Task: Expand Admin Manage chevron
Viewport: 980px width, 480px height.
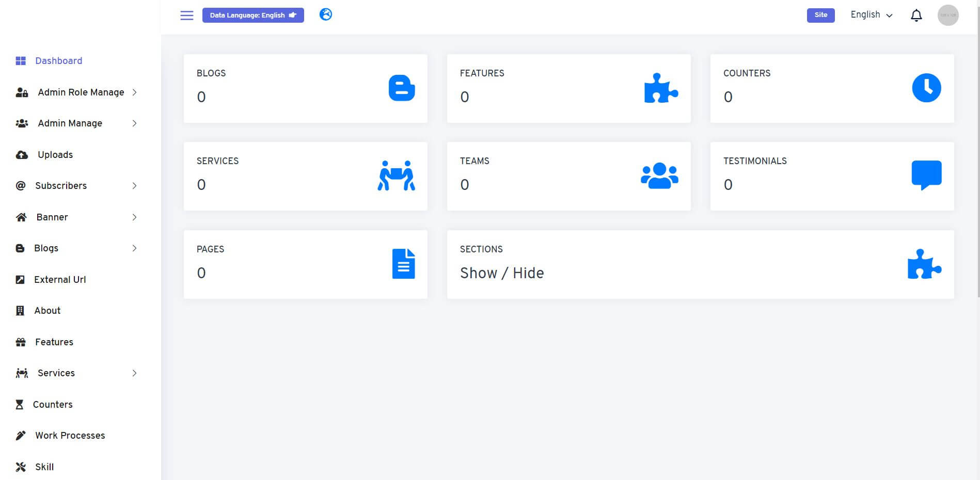Action: pos(134,123)
